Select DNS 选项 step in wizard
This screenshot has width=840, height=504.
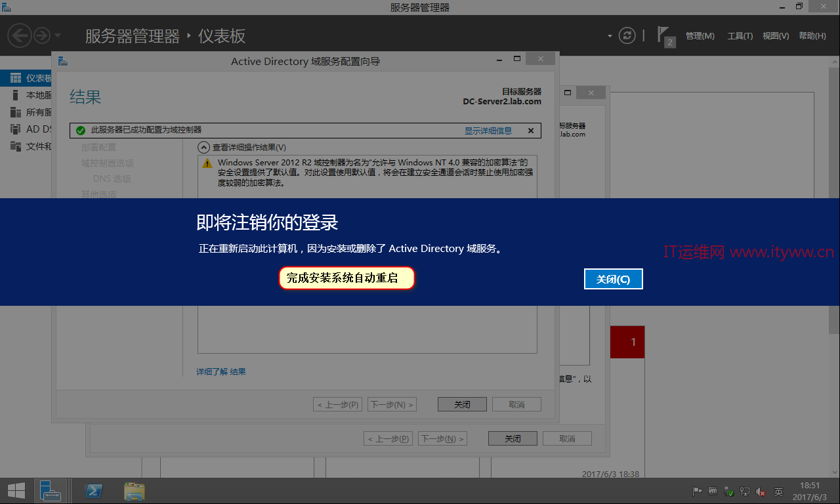tap(112, 178)
